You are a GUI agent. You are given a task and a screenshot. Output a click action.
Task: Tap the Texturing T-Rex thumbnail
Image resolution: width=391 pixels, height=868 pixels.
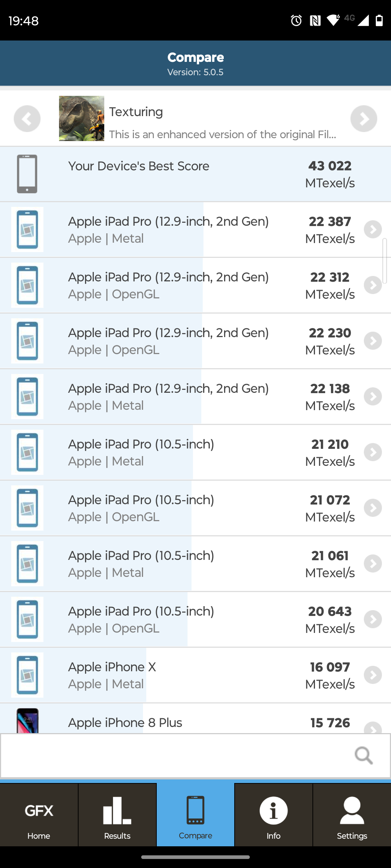tap(81, 118)
